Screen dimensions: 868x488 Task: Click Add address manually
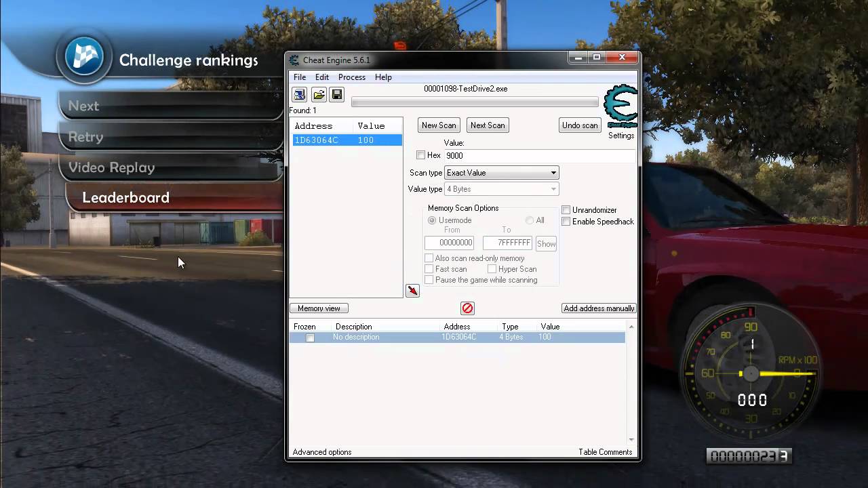[x=599, y=308]
